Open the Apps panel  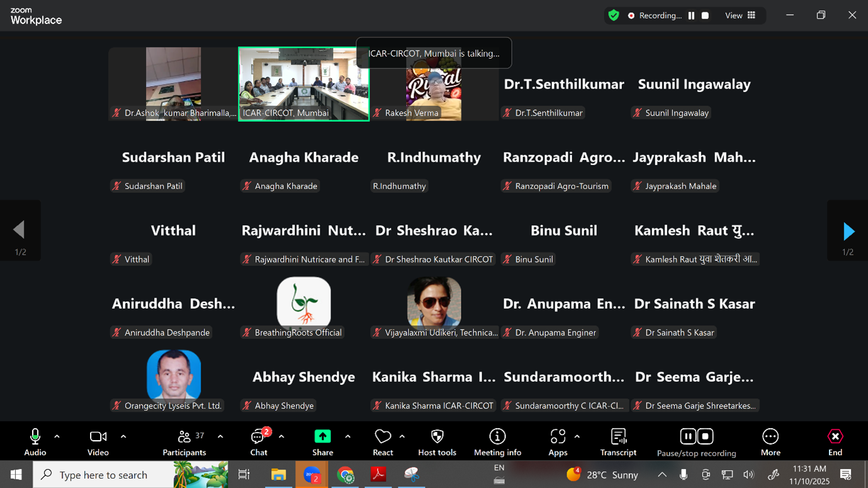tap(558, 443)
